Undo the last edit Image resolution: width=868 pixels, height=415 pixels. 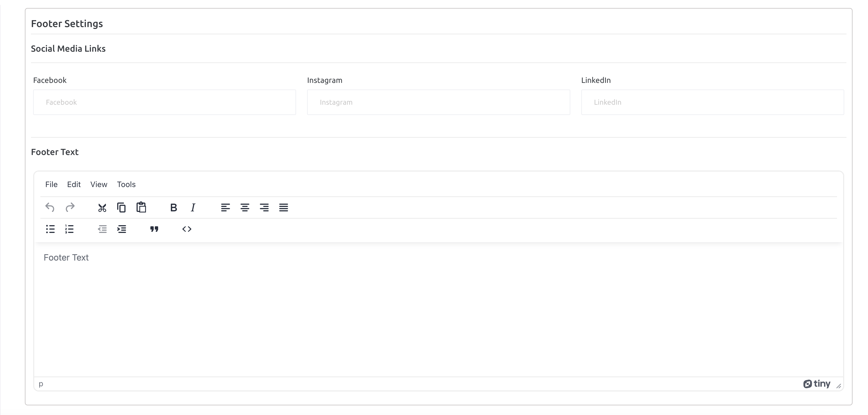[x=49, y=207]
